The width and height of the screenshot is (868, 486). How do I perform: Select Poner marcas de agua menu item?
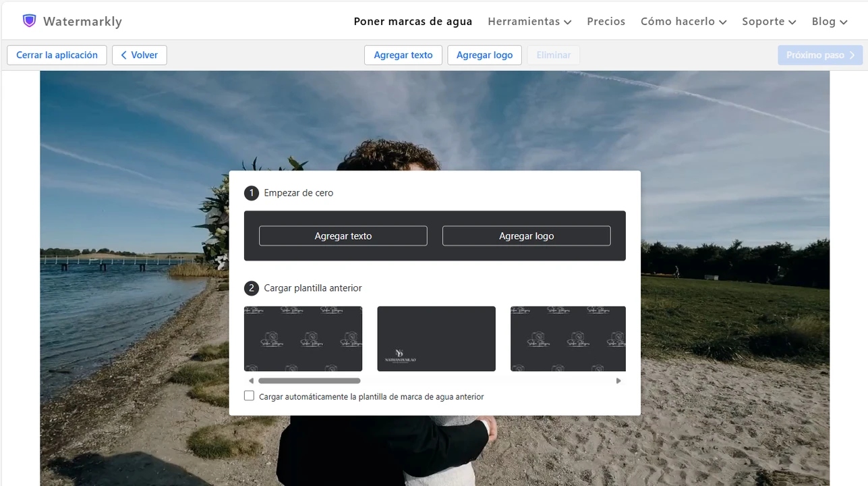413,22
